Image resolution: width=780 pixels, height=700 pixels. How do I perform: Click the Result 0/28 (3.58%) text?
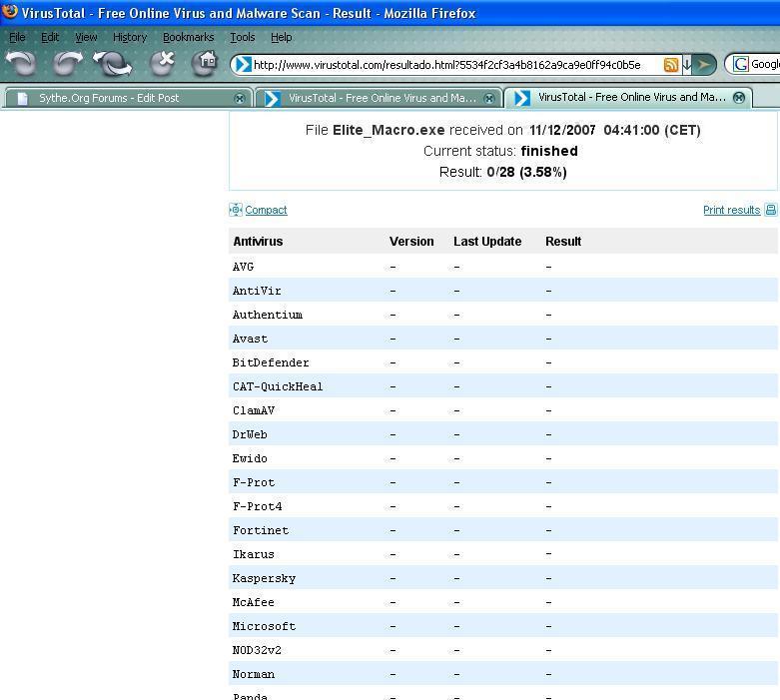coord(503,172)
